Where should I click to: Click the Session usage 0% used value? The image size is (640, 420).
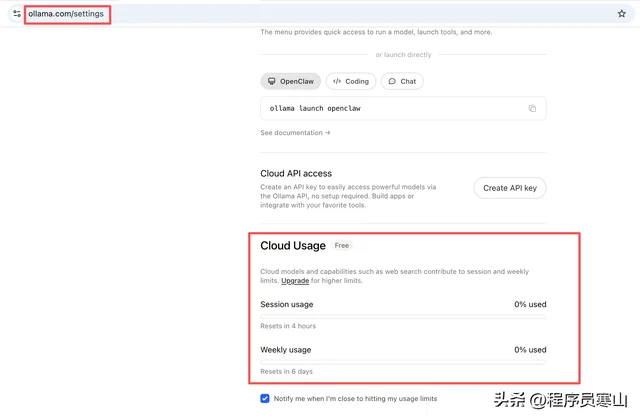[x=530, y=304]
